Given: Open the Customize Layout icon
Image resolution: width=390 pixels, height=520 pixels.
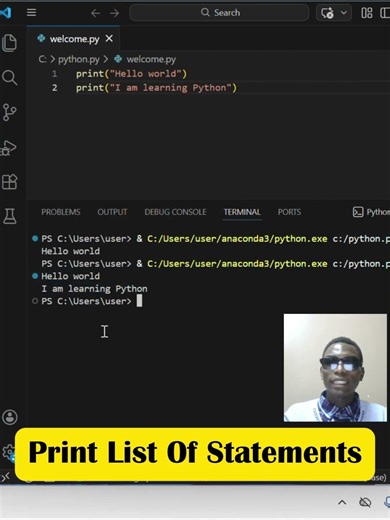Looking at the screenshot, I should click(367, 13).
